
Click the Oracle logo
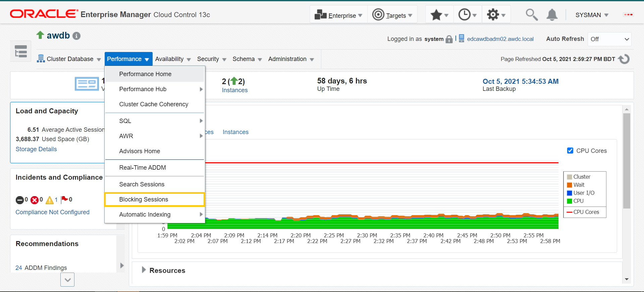coord(44,14)
